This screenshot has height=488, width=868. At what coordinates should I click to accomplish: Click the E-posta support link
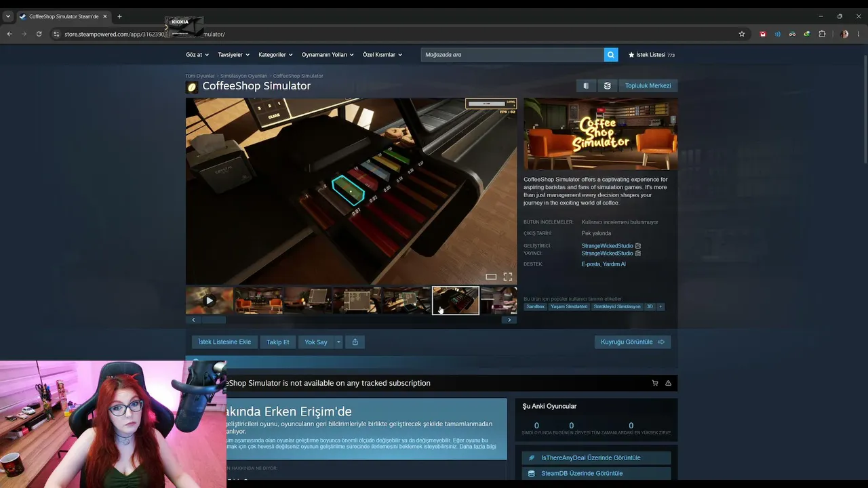591,264
